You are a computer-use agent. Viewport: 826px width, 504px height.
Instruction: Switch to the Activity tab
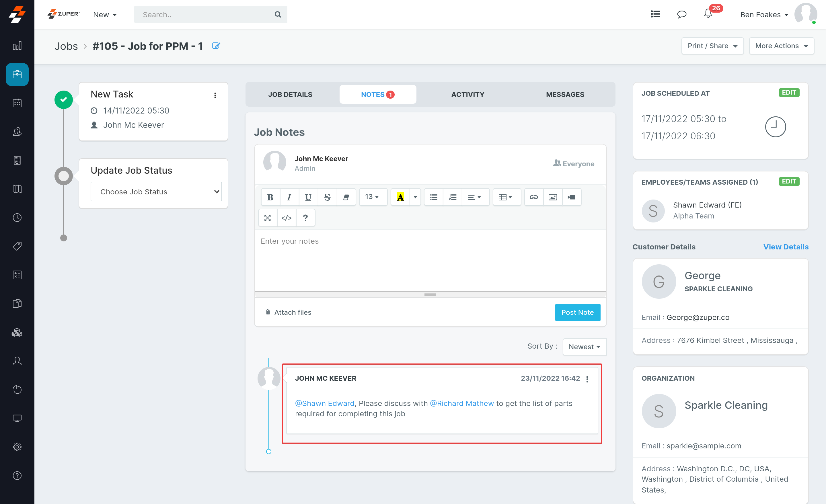coord(468,95)
